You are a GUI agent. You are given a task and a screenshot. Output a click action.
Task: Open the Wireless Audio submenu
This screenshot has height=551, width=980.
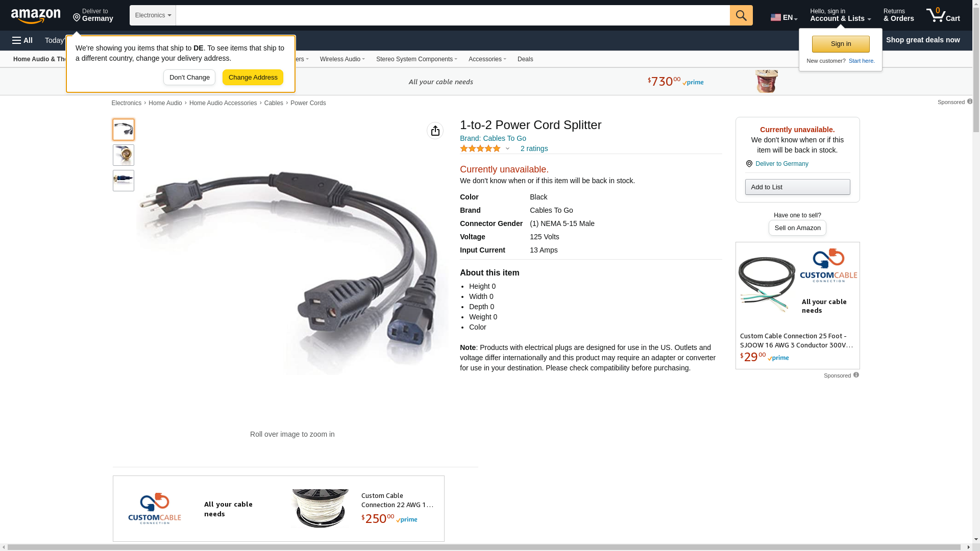[x=342, y=59]
